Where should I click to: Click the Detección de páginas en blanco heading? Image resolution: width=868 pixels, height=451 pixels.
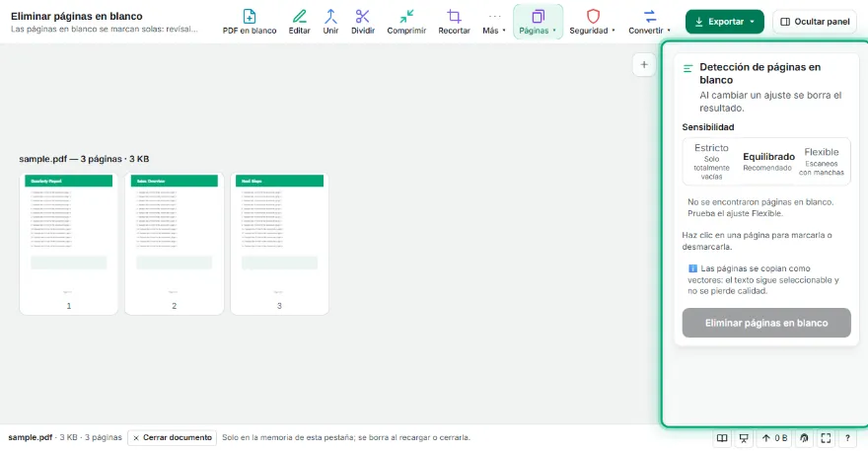(760, 73)
